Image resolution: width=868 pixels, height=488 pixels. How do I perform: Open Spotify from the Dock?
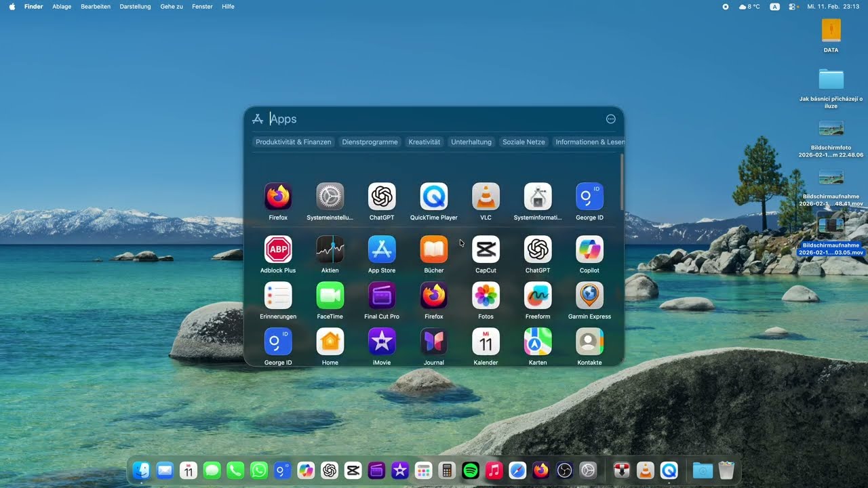[471, 470]
